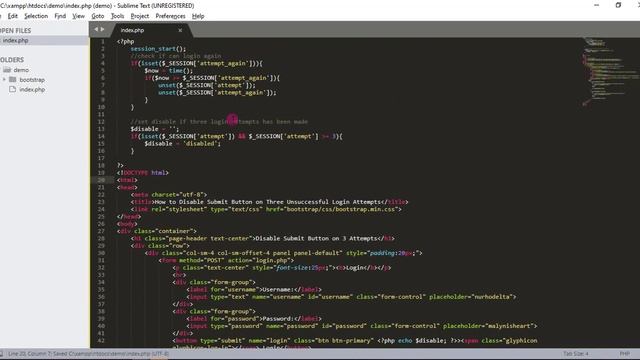Open the Find menu
The image size is (640, 360).
click(60, 16)
